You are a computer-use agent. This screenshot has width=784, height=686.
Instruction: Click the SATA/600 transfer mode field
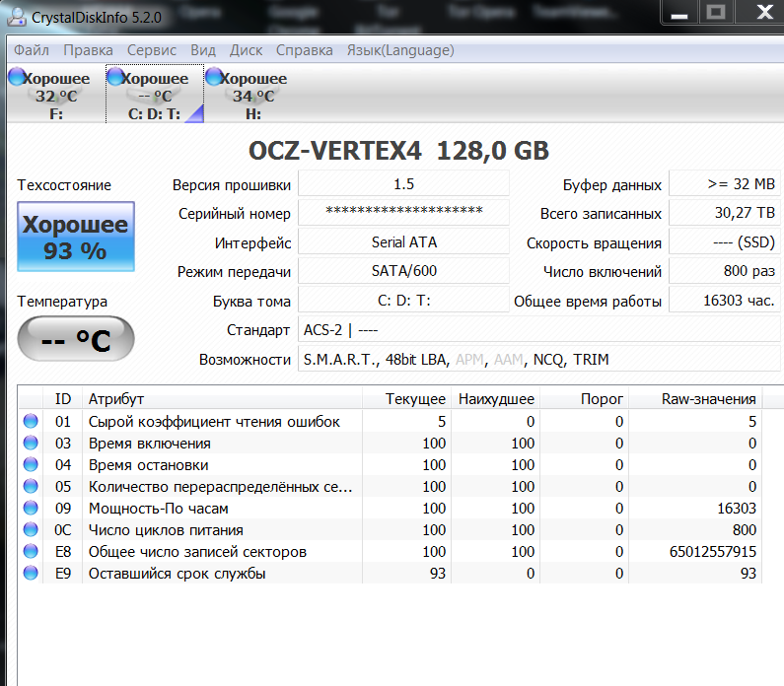[403, 271]
